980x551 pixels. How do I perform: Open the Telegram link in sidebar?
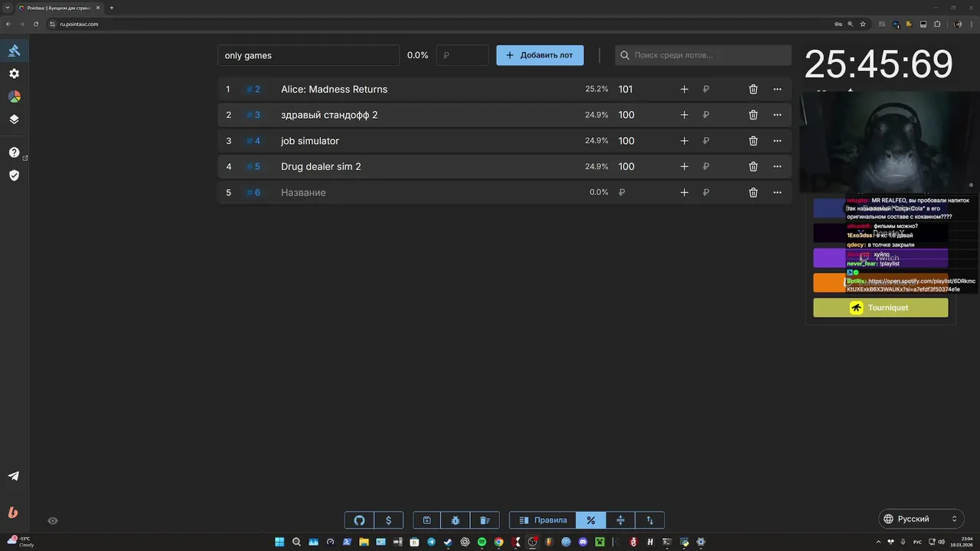[14, 476]
